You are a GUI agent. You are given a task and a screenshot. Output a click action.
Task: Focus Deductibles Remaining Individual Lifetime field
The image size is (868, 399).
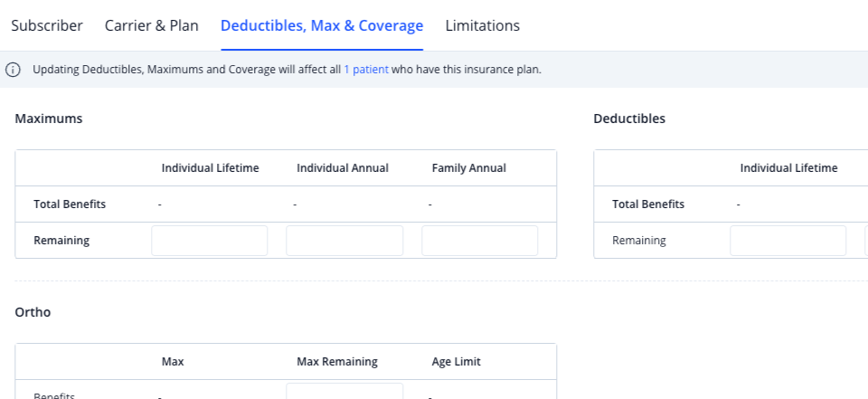(788, 241)
